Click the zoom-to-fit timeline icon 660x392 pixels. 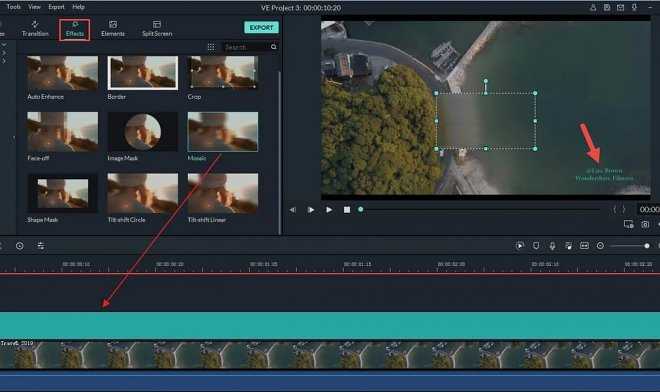point(584,245)
